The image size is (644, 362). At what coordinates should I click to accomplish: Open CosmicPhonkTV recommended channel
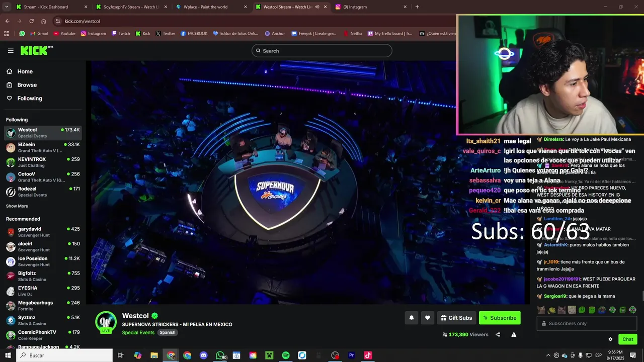(43, 335)
